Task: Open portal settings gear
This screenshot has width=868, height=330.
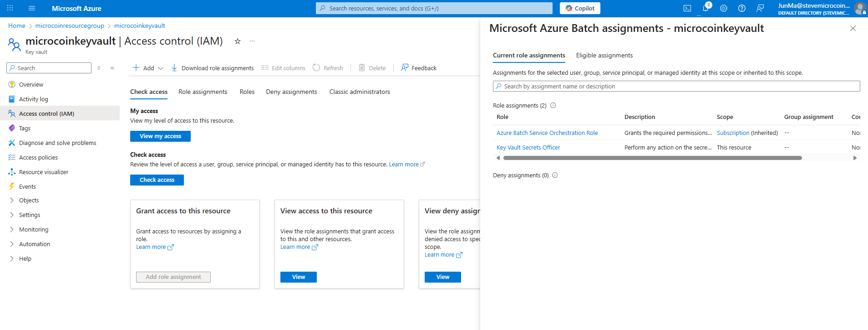Action: [724, 8]
